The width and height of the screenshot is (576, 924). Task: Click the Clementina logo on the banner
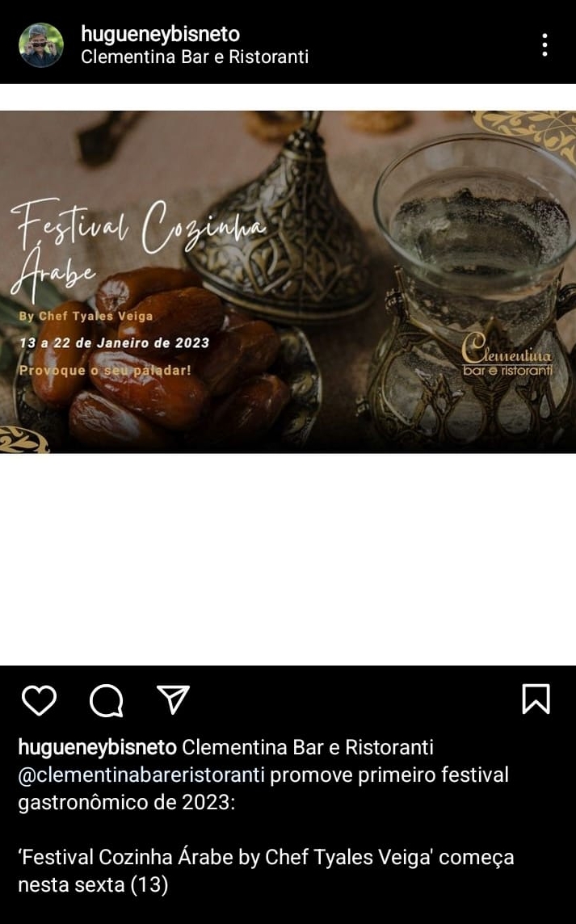coord(507,355)
